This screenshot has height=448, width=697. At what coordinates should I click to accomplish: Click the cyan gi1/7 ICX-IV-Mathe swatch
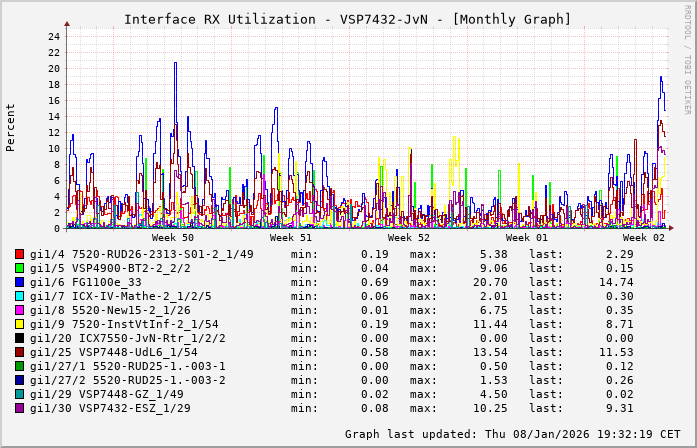click(20, 296)
